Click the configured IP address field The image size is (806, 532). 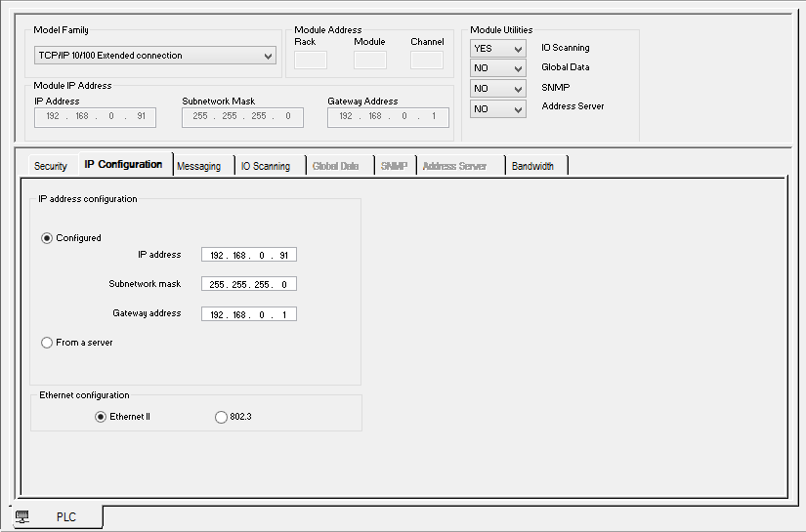pyautogui.click(x=249, y=255)
